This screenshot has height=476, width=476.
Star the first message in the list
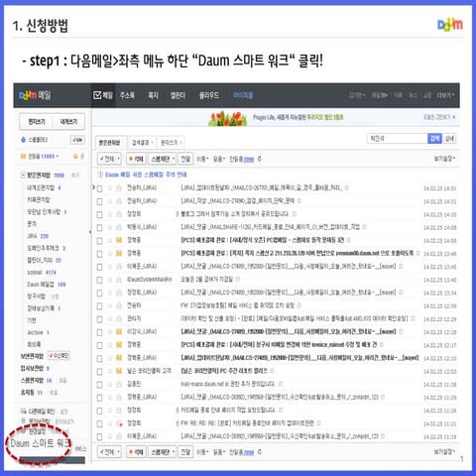(x=110, y=188)
